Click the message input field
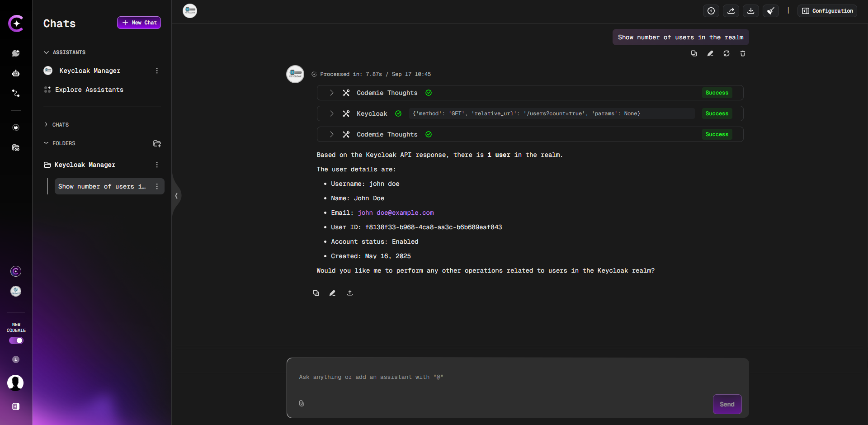 (497, 377)
